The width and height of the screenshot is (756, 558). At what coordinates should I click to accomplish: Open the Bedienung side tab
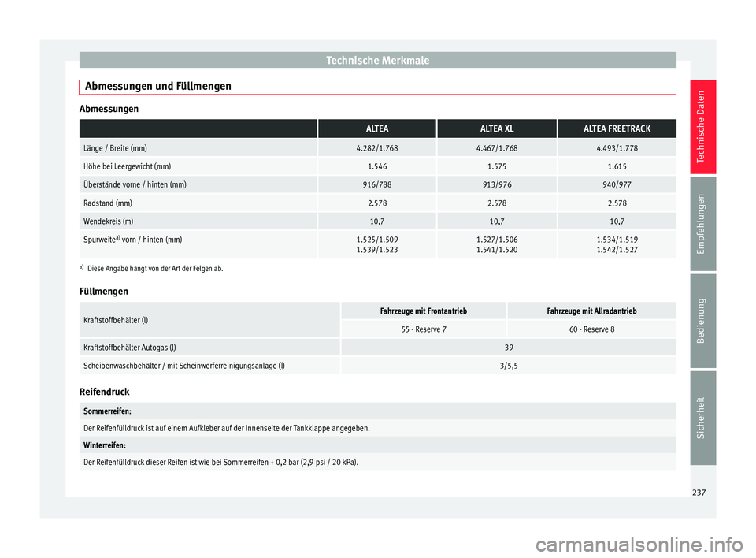pyautogui.click(x=702, y=321)
